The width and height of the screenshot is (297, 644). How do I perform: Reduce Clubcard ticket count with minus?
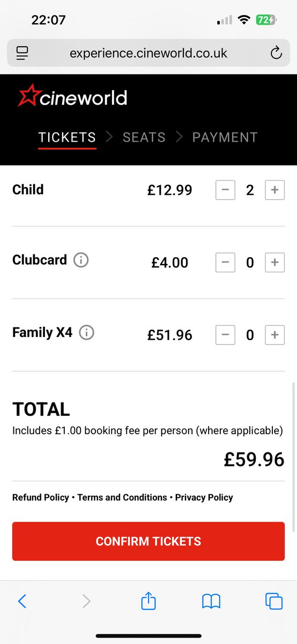click(x=225, y=262)
